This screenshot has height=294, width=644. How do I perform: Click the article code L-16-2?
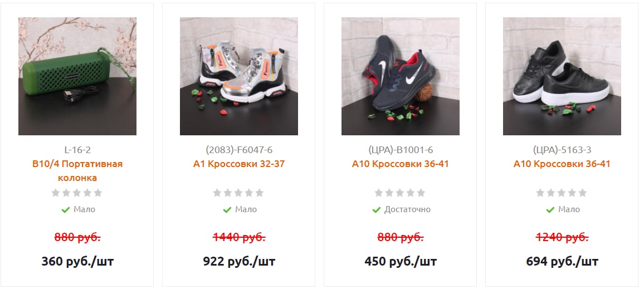(x=77, y=150)
